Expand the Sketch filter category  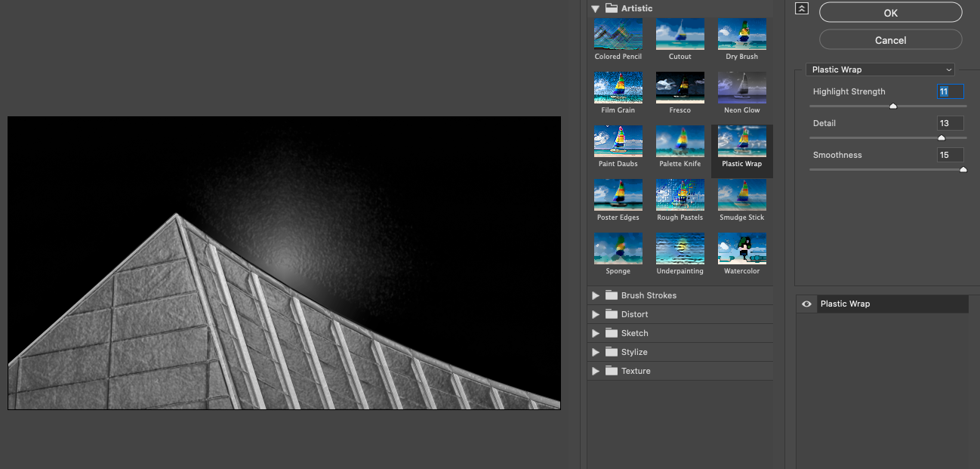tap(596, 333)
